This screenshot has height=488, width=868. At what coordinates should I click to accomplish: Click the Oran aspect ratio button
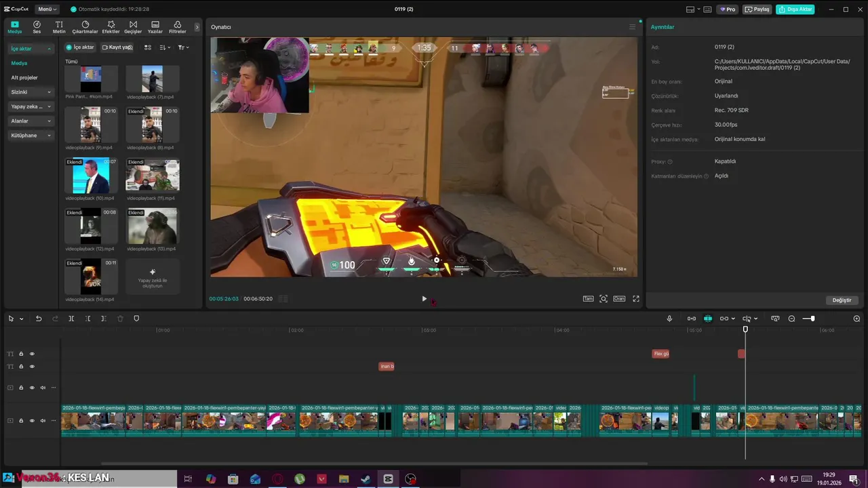pyautogui.click(x=619, y=299)
